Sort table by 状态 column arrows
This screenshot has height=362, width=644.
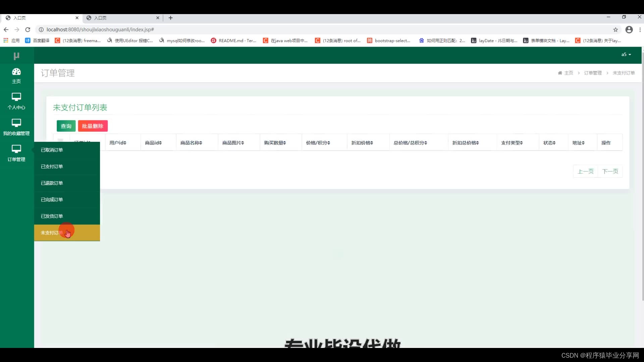click(554, 143)
